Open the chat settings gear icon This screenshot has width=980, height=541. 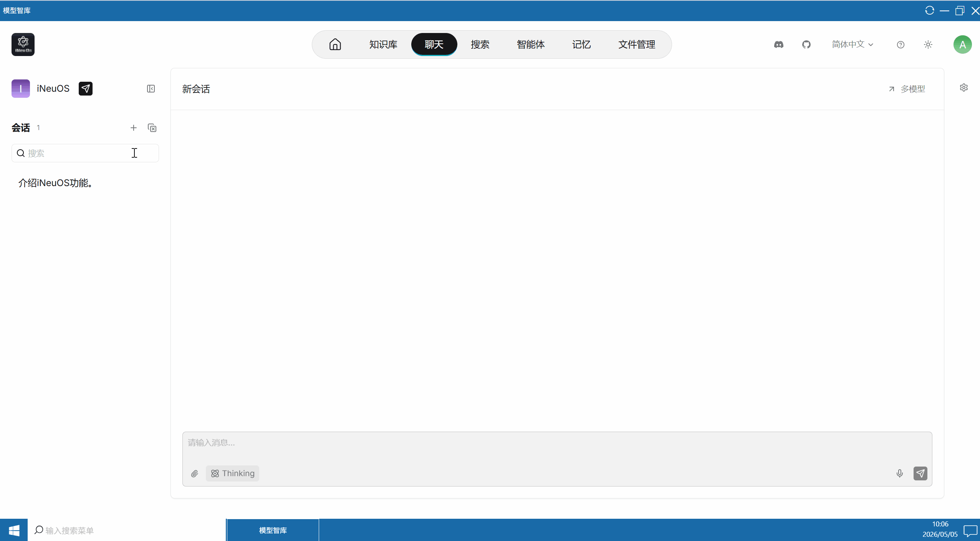[x=964, y=87]
